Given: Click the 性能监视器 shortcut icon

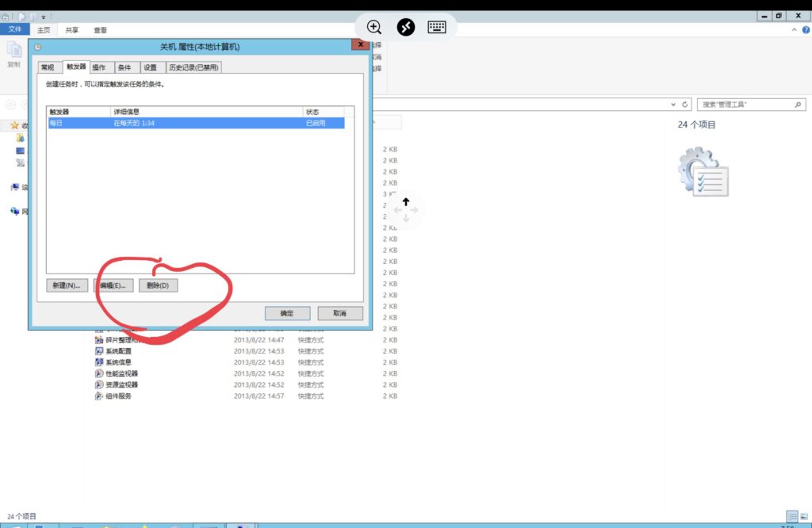Looking at the screenshot, I should (x=99, y=373).
